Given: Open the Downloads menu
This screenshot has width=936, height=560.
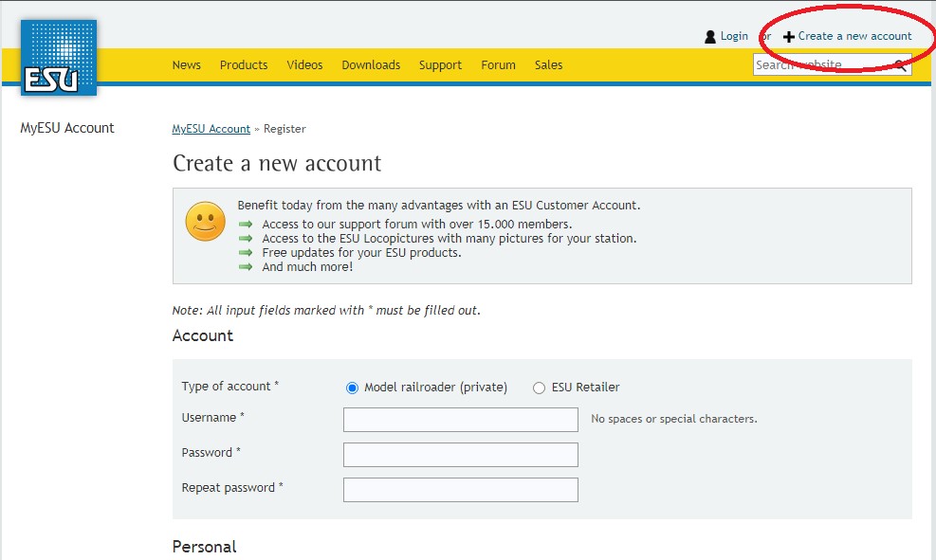Looking at the screenshot, I should [371, 65].
